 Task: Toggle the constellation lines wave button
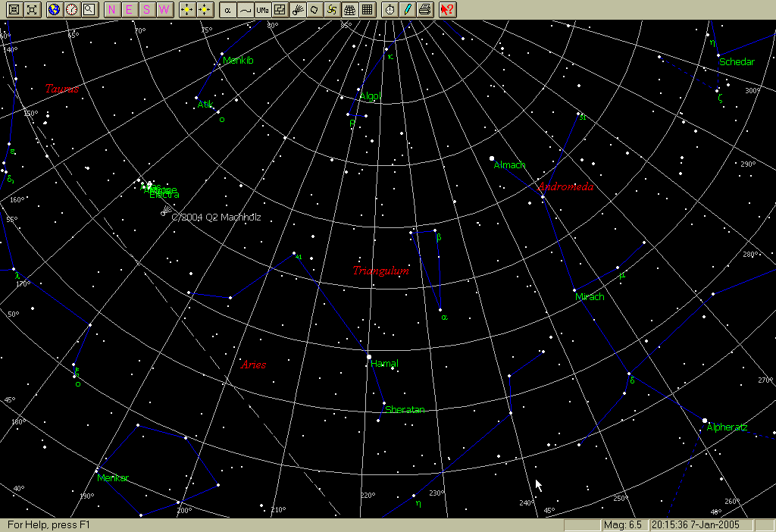[245, 10]
